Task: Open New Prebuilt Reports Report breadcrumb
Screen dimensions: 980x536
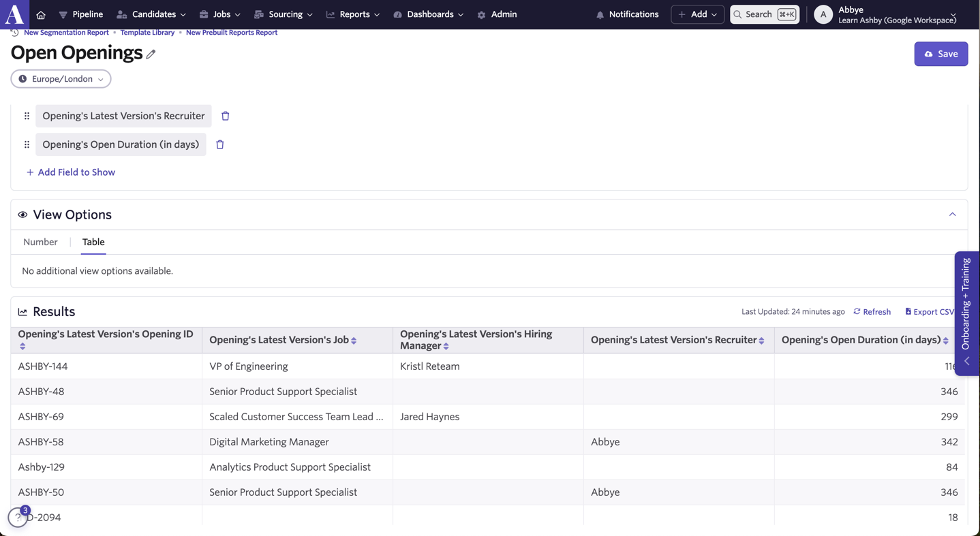Action: (232, 32)
